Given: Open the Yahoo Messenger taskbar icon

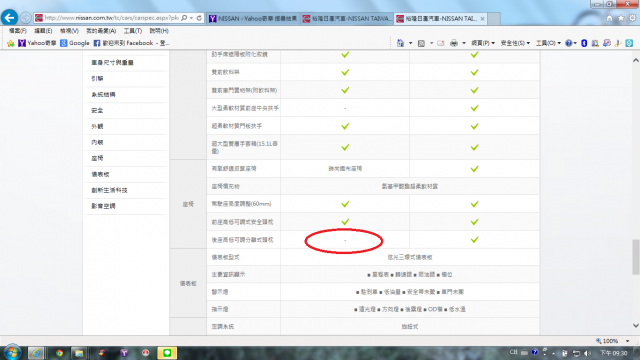Looking at the screenshot, I should (x=124, y=353).
